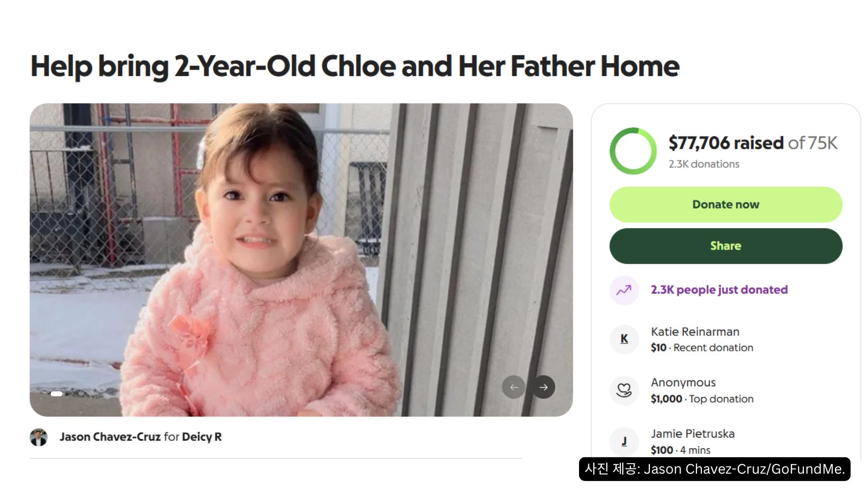
Task: Click the campaign title about Chloe
Action: (355, 66)
